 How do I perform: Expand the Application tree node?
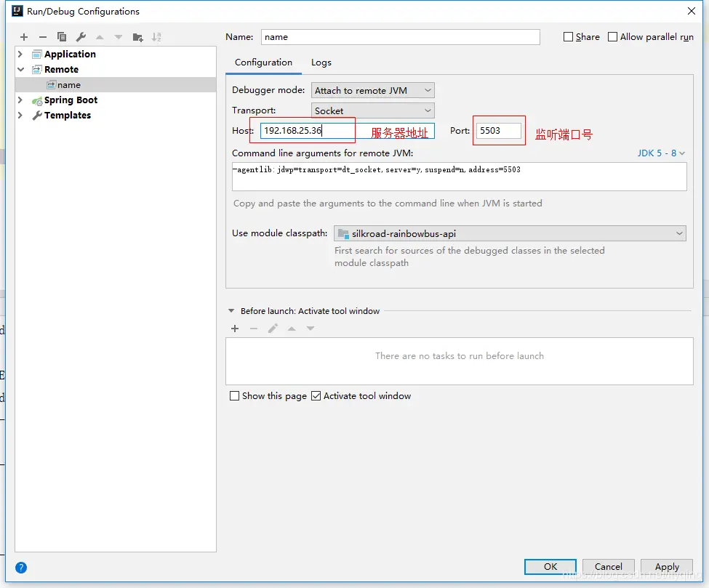click(x=20, y=55)
